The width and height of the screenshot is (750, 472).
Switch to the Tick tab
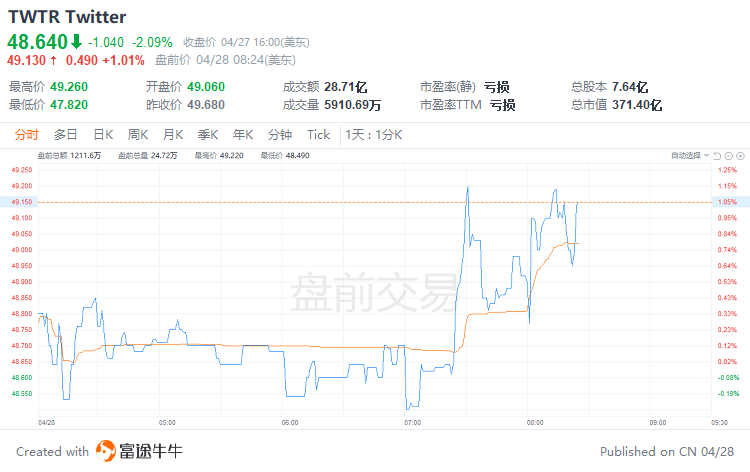pyautogui.click(x=319, y=135)
